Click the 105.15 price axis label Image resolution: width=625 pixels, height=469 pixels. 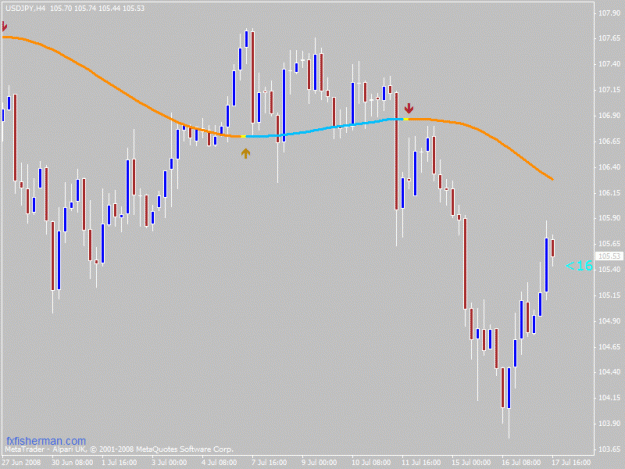tap(609, 295)
